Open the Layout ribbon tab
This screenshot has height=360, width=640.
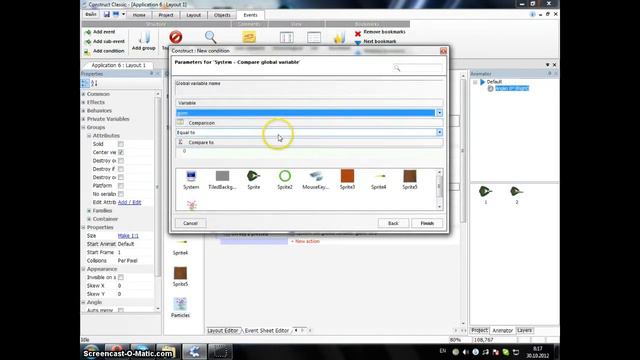click(x=193, y=15)
